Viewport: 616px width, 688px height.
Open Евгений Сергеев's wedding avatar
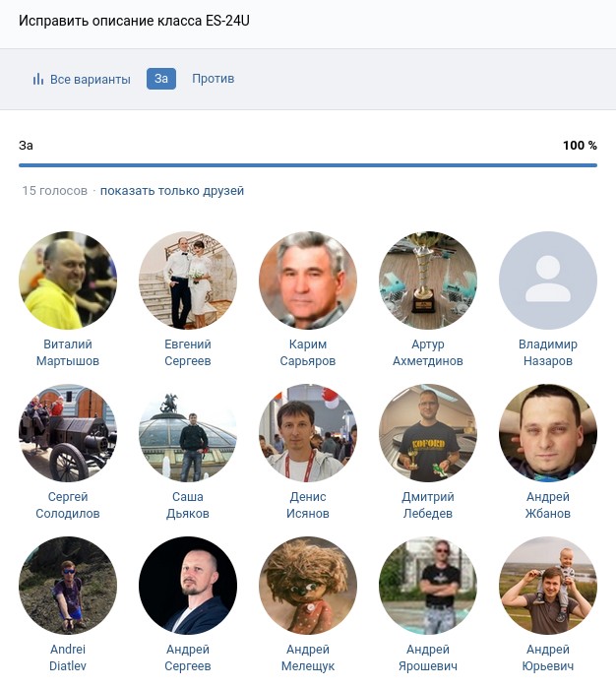(x=188, y=281)
